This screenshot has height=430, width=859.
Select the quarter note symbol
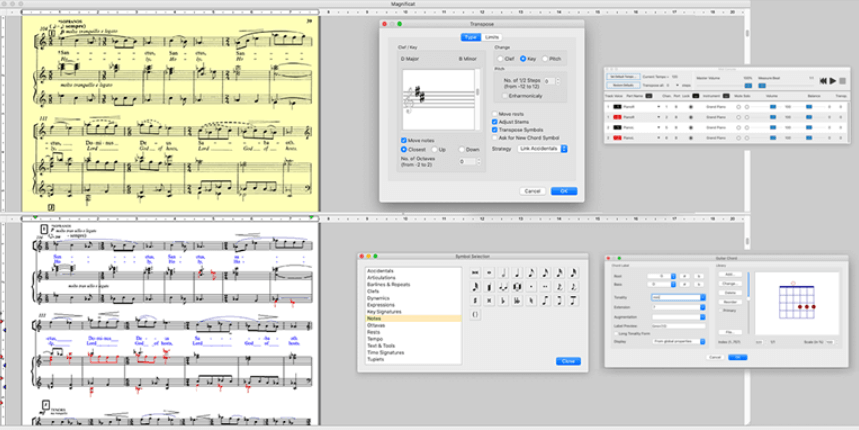(517, 273)
